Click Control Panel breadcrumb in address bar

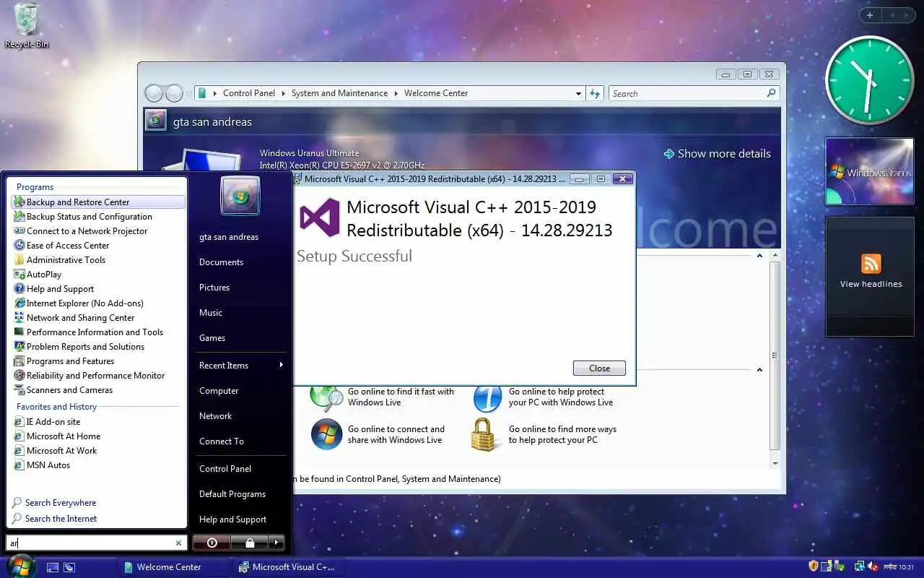pos(249,93)
